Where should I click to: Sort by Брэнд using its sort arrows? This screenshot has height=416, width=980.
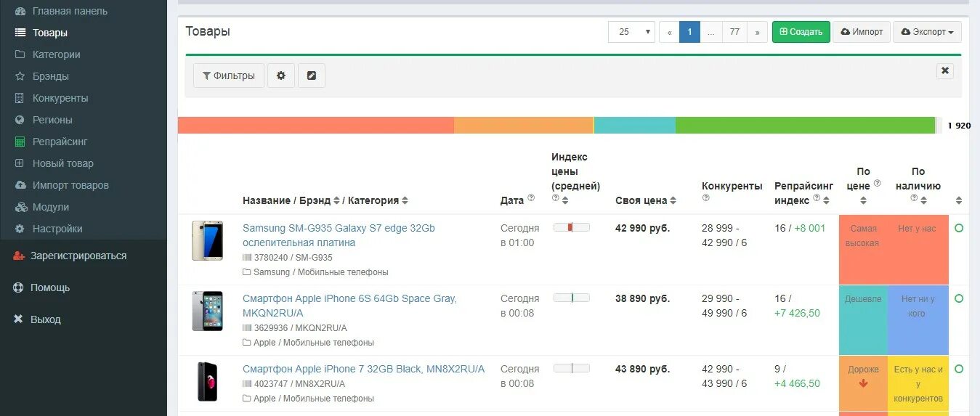click(336, 200)
